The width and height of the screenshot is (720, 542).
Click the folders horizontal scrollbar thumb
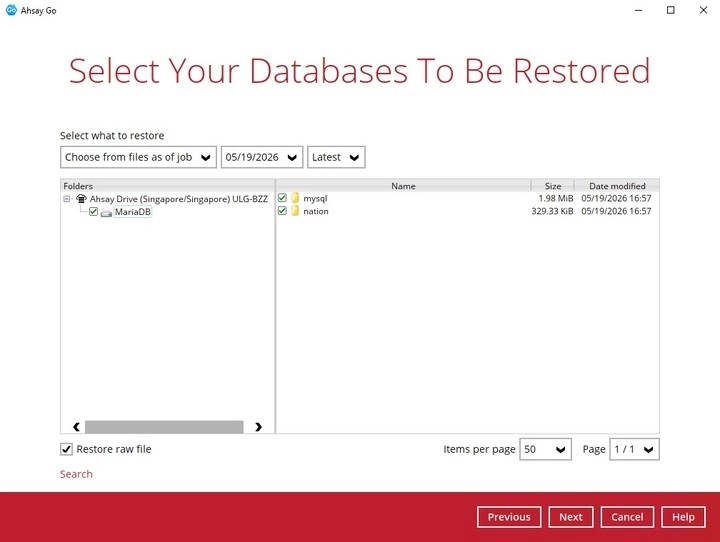[164, 427]
